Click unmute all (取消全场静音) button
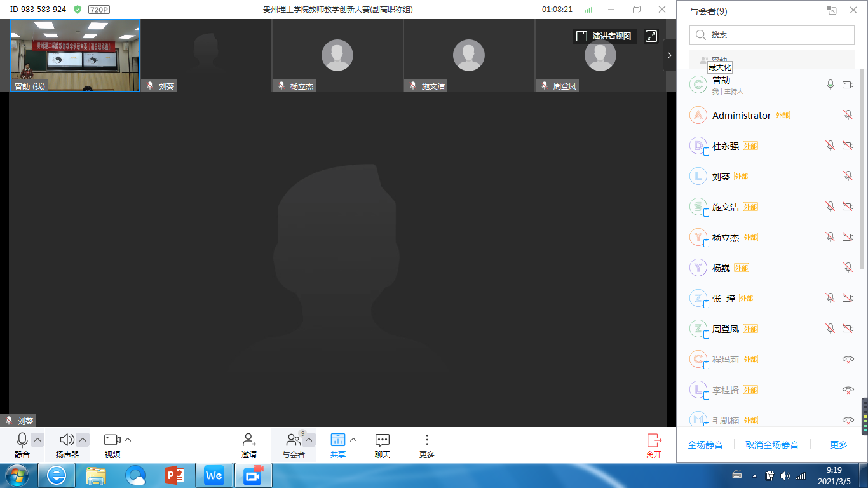868x488 pixels. coord(772,445)
